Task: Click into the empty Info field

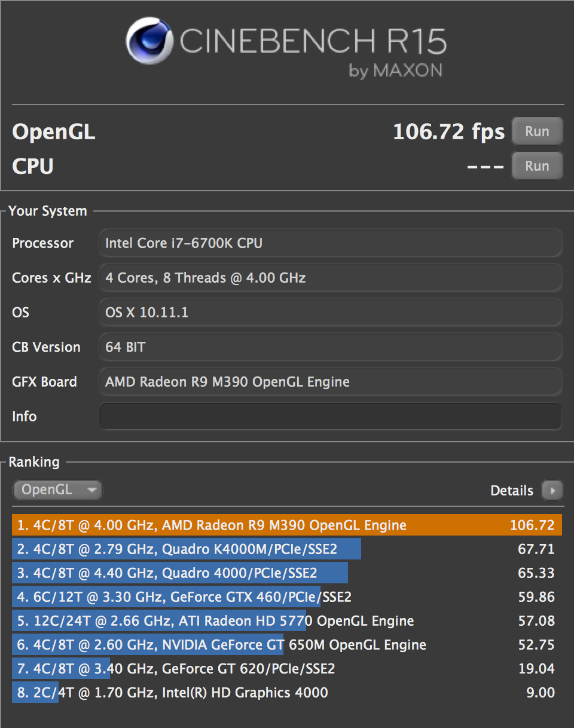Action: tap(329, 416)
